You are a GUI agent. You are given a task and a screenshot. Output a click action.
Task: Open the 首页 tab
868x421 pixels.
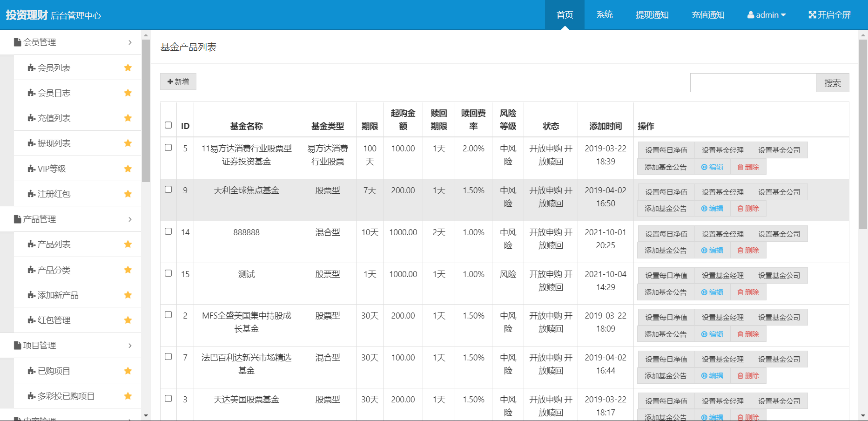coord(565,15)
